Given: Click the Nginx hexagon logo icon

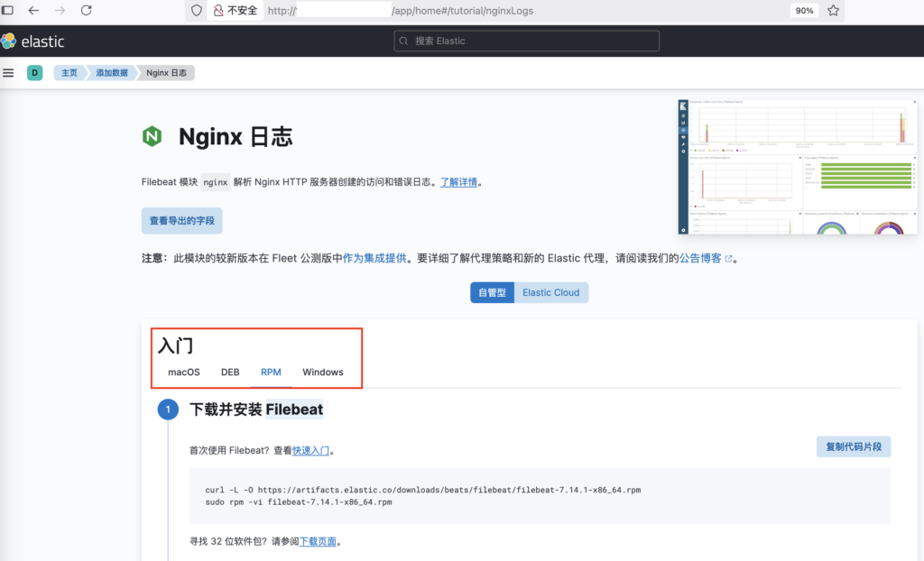Looking at the screenshot, I should [152, 137].
